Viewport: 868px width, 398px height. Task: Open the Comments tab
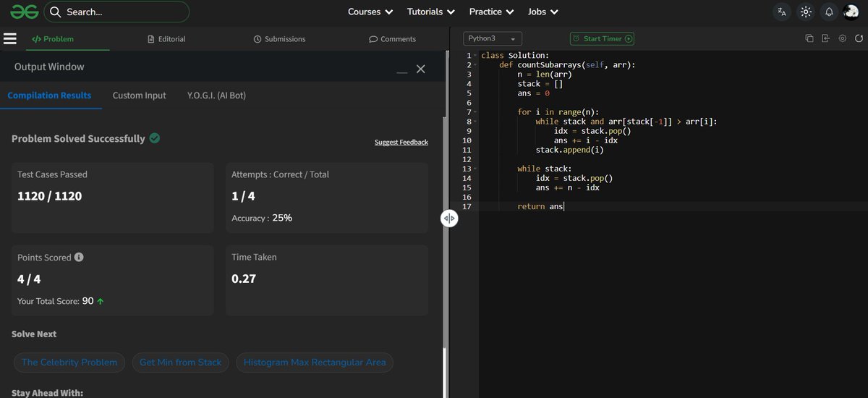[x=392, y=39]
